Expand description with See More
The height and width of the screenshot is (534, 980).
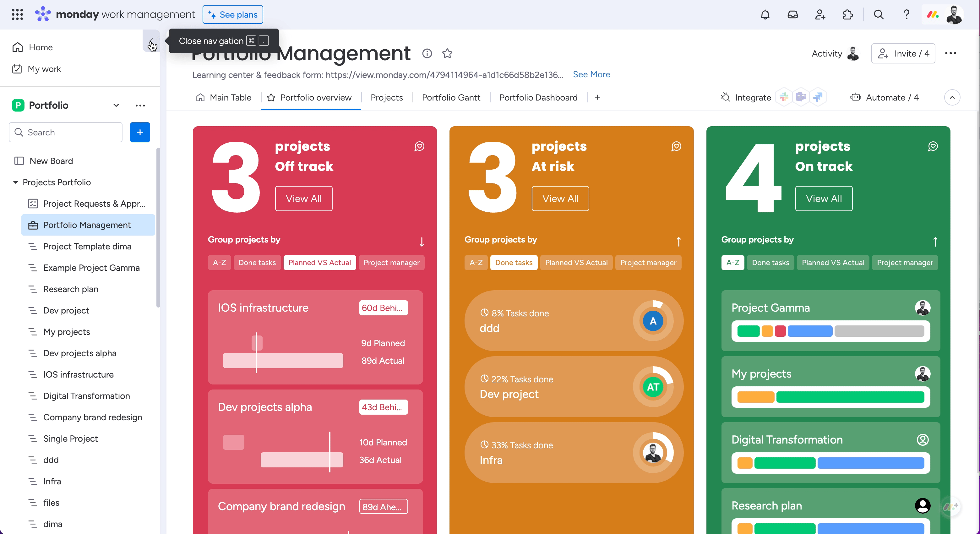591,74
